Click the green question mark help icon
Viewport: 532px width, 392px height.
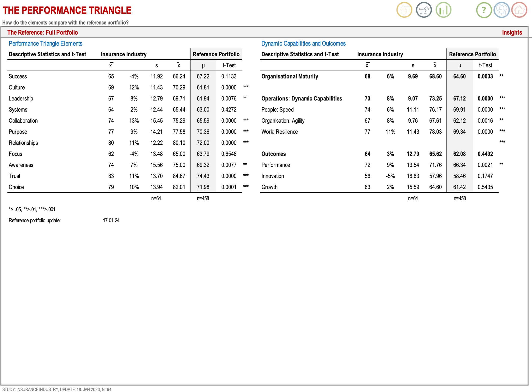484,10
